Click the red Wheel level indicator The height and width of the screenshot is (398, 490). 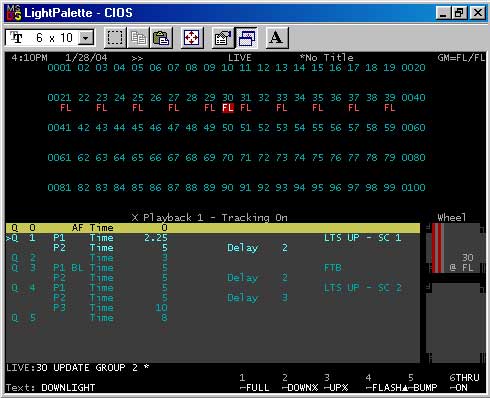(438, 248)
